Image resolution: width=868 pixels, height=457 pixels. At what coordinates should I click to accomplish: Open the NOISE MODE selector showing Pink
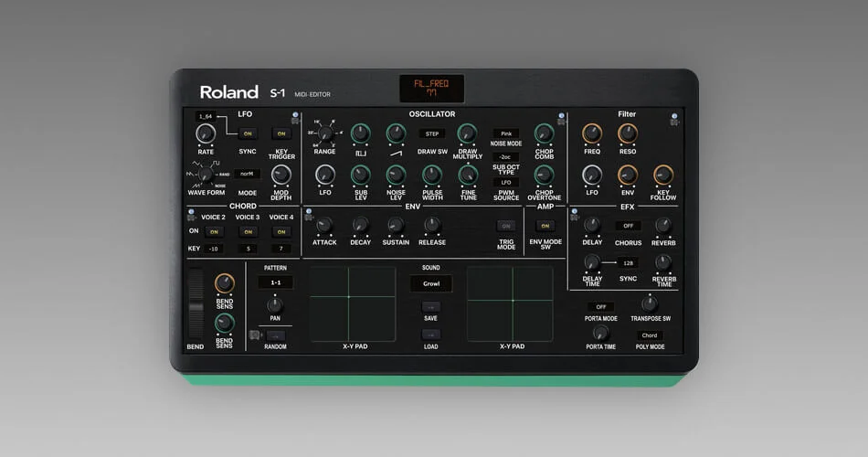(506, 133)
